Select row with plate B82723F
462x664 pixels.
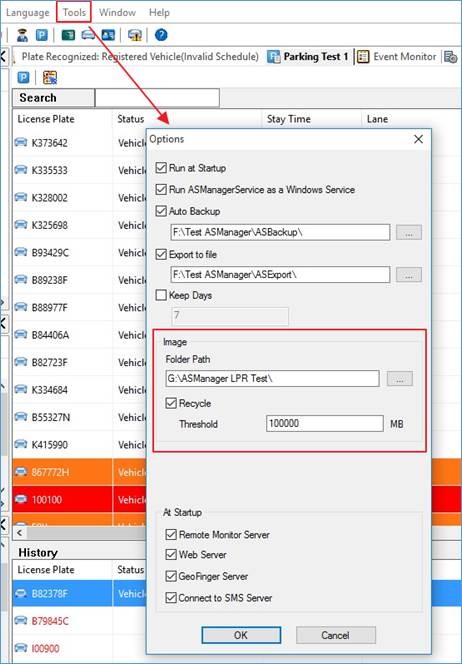click(80, 362)
